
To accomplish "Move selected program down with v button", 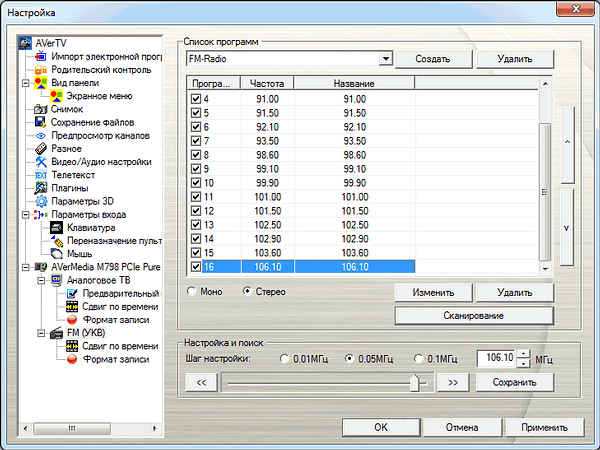I will click(567, 227).
